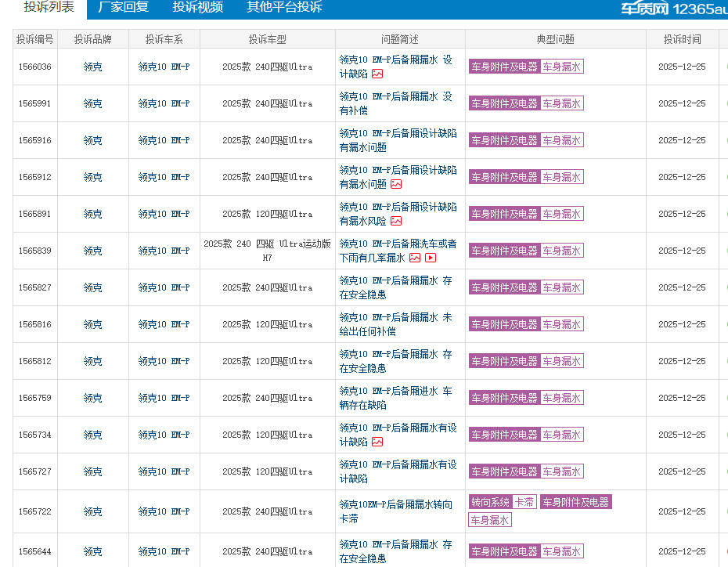Click 车身漏水 tag in complaint 1566036 row
This screenshot has height=567, width=728.
(x=561, y=67)
